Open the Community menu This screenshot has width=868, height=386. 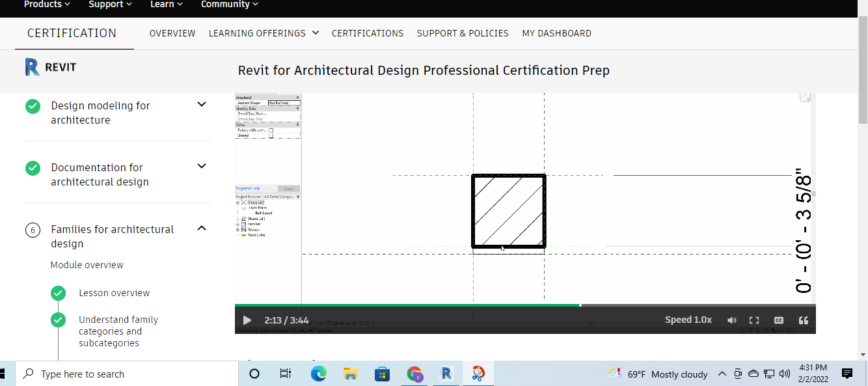pyautogui.click(x=229, y=5)
